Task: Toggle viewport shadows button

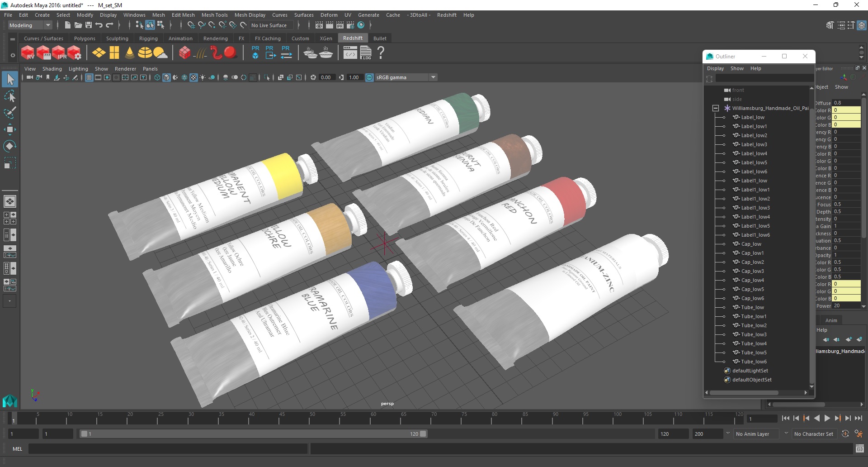Action: 212,77
